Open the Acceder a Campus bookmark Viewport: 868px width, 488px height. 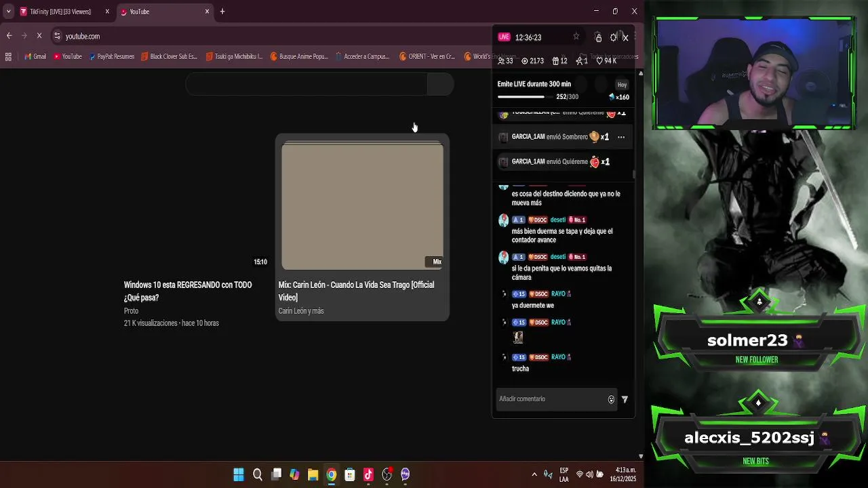point(362,56)
